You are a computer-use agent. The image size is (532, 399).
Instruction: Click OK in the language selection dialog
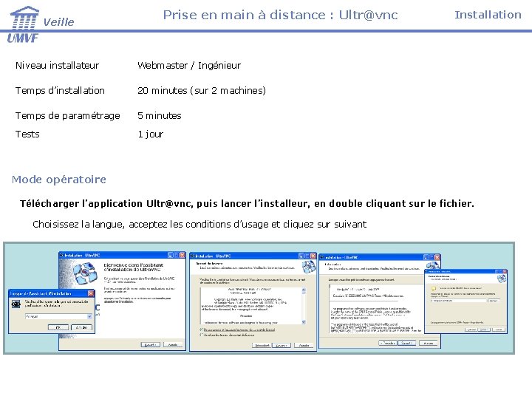[58, 327]
